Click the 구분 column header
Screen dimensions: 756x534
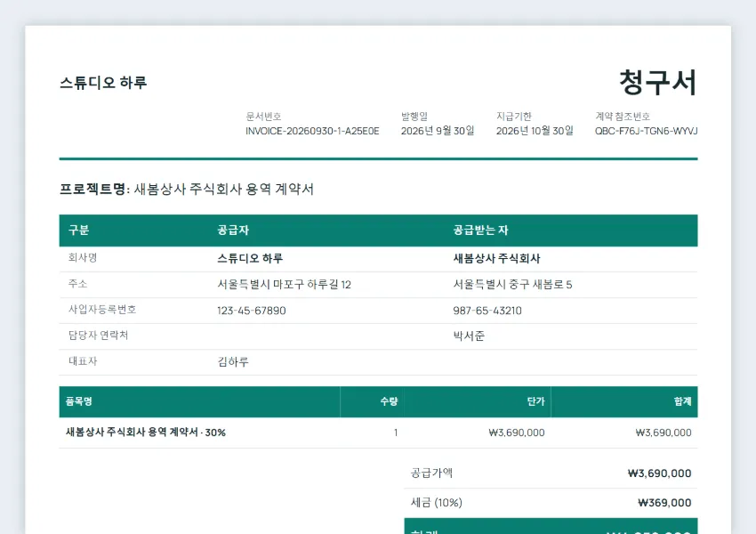(x=78, y=231)
